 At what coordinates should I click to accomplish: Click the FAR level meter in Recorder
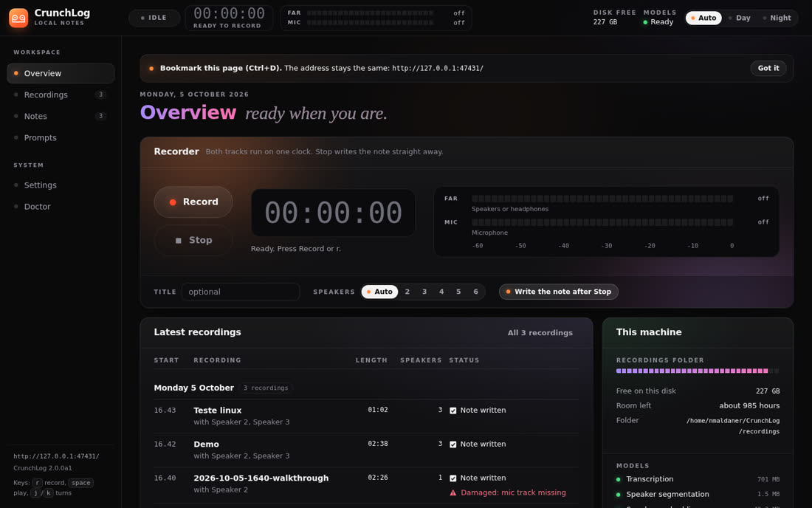[602, 199]
